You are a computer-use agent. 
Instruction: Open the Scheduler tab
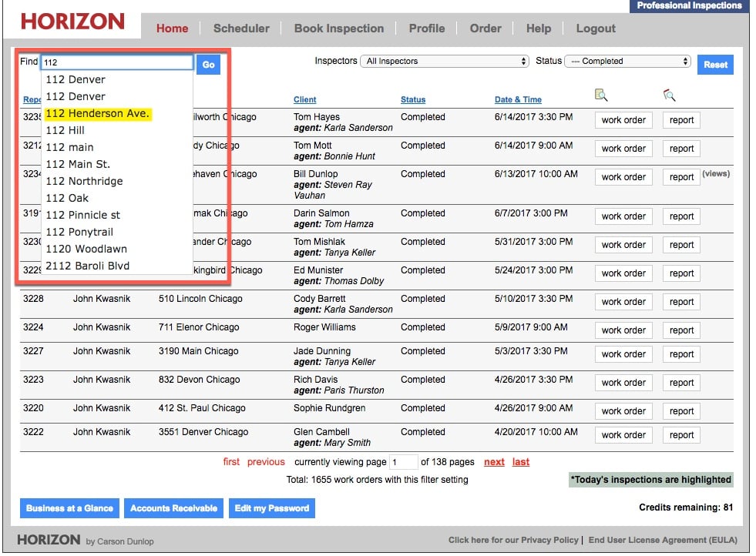241,28
